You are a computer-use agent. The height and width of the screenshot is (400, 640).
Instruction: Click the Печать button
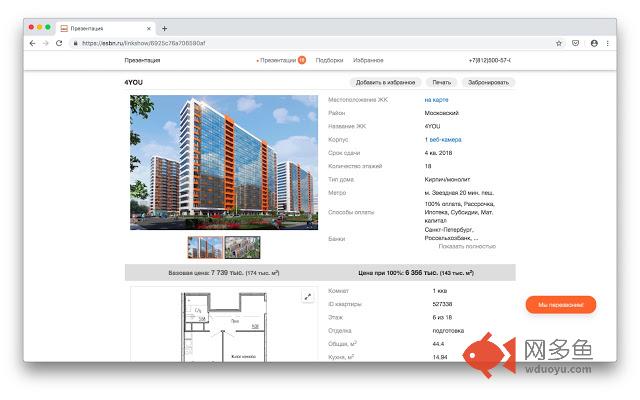point(442,82)
